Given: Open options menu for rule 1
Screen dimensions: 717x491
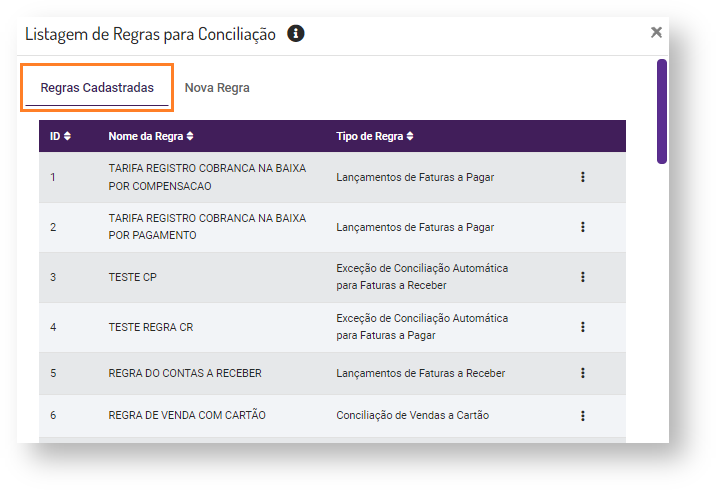Looking at the screenshot, I should point(582,177).
